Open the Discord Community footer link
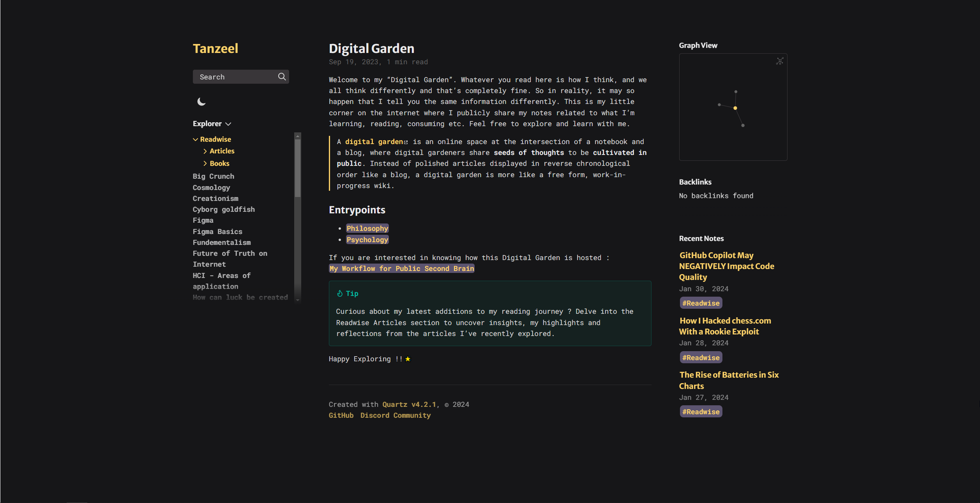 click(395, 415)
